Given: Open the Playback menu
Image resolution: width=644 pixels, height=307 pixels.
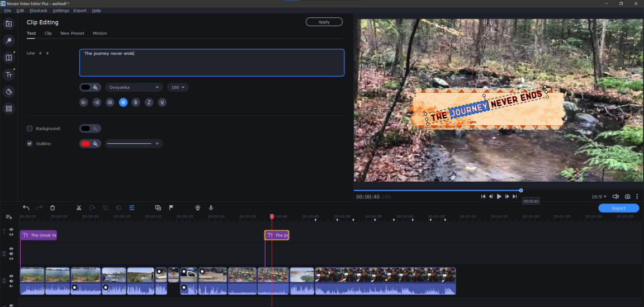Looking at the screenshot, I should 39,11.
